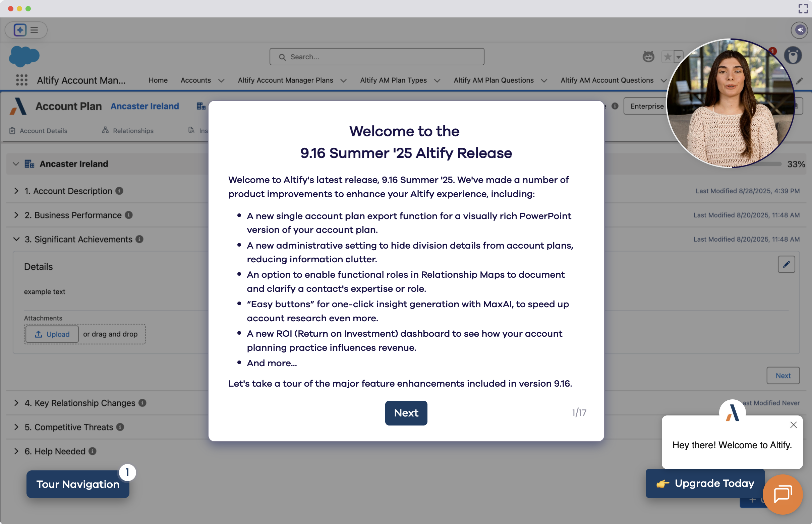Expand Altify AM Plan Questions chevron
This screenshot has height=524, width=812.
(544, 81)
